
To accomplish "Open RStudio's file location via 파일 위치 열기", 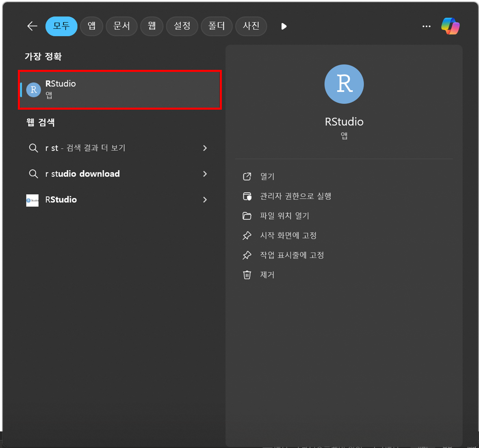I will 285,216.
